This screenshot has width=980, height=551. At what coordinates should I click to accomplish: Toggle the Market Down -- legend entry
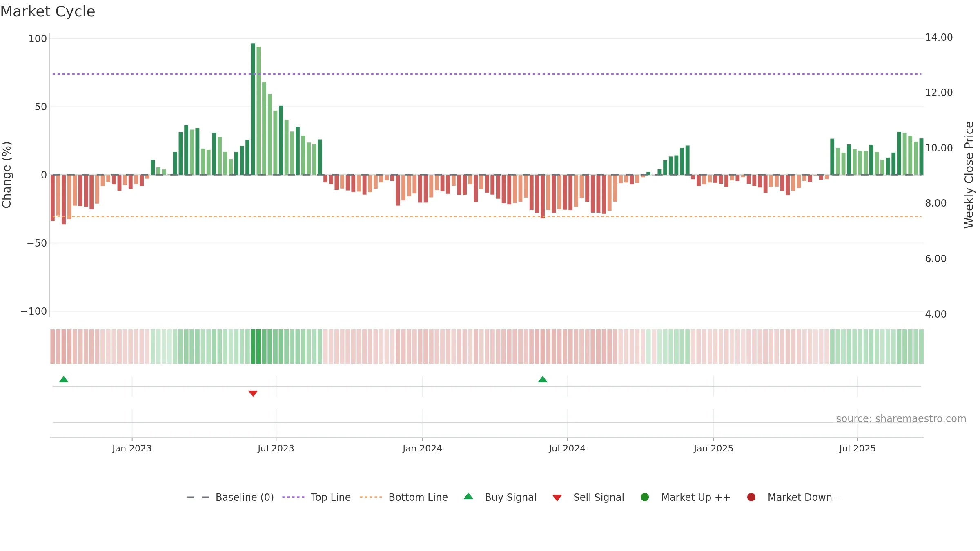(795, 497)
